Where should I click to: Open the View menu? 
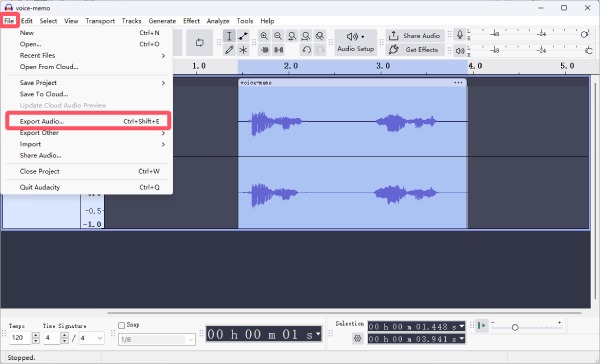pyautogui.click(x=71, y=21)
